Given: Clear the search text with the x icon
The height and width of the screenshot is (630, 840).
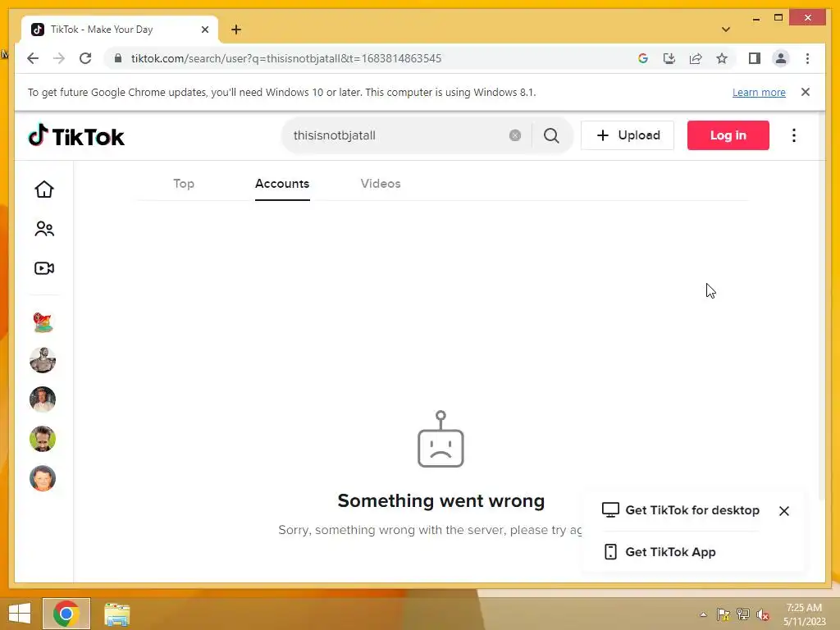Looking at the screenshot, I should [x=515, y=135].
